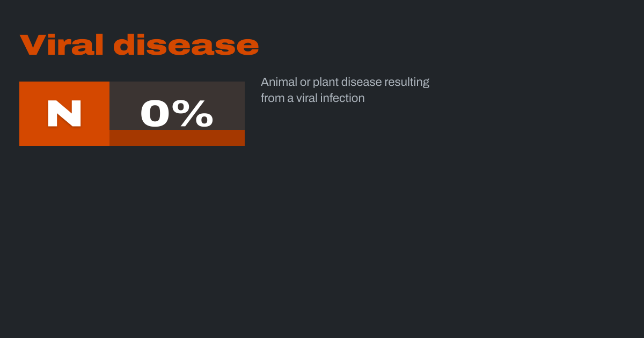Click the word from in the description
Image resolution: width=644 pixels, height=338 pixels.
[272, 98]
